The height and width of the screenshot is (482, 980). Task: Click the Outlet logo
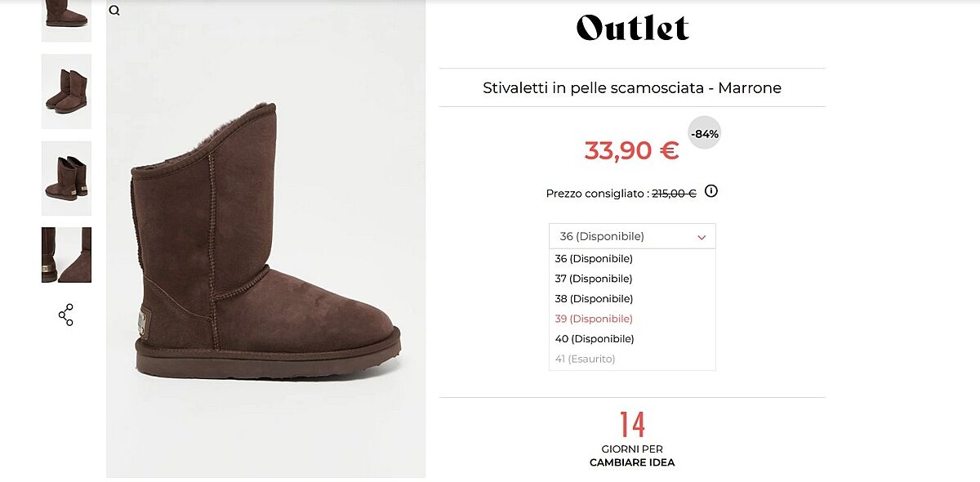pyautogui.click(x=632, y=28)
